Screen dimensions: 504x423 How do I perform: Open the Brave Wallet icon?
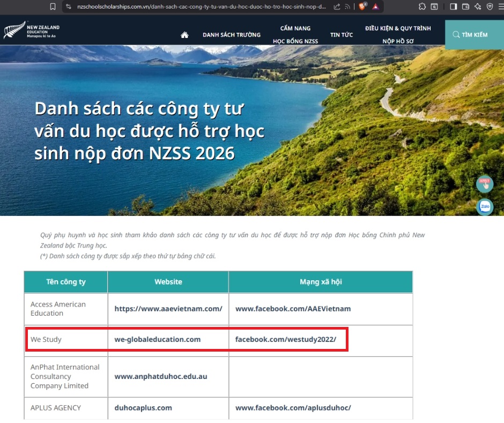coord(465,6)
